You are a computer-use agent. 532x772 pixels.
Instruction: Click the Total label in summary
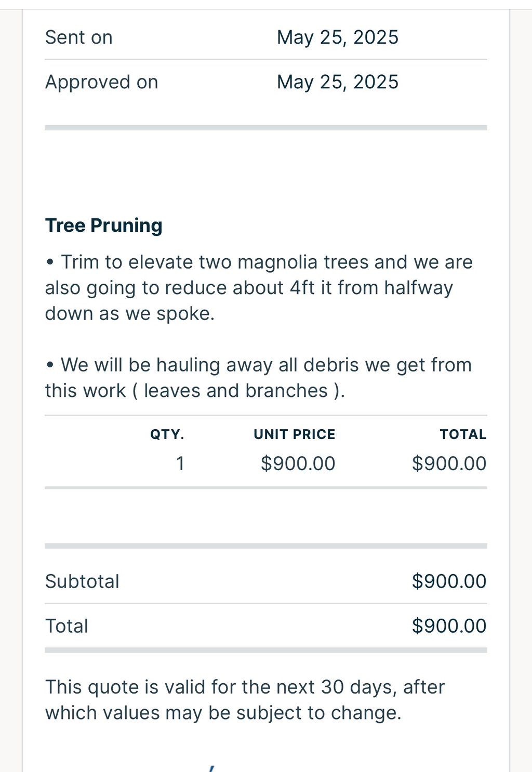pos(66,626)
